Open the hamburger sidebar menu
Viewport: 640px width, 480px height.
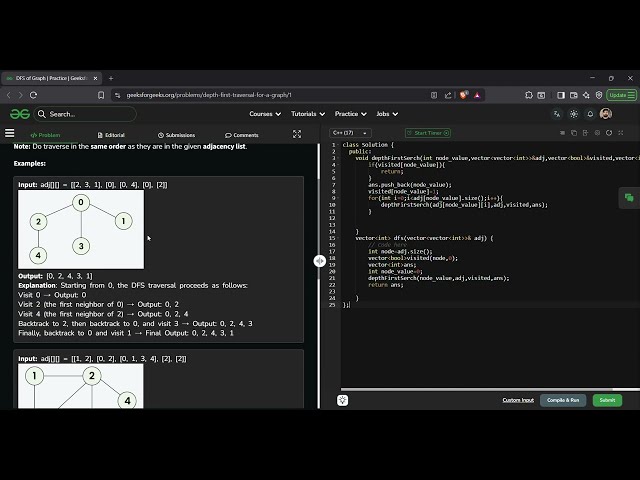pyautogui.click(x=9, y=133)
